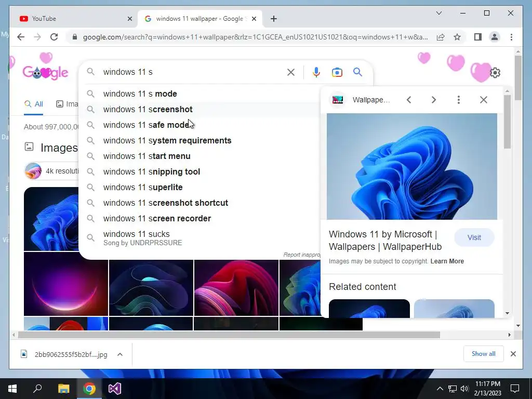The width and height of the screenshot is (532, 399).
Task: Pick suggestion windows 11 screenshot
Action: click(199, 109)
